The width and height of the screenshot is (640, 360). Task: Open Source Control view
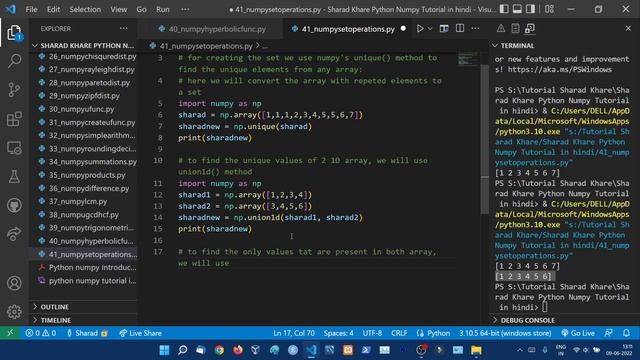[x=14, y=90]
